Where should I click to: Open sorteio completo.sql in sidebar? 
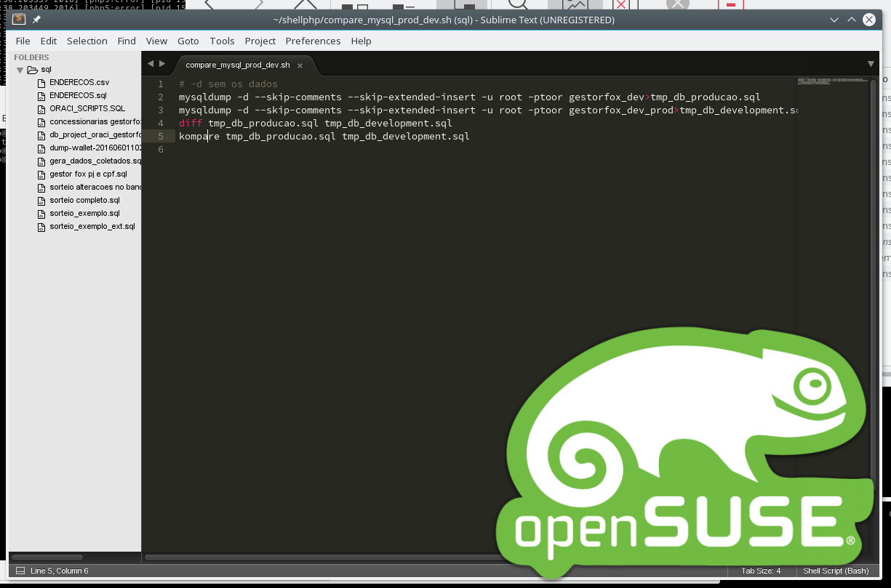coord(85,200)
